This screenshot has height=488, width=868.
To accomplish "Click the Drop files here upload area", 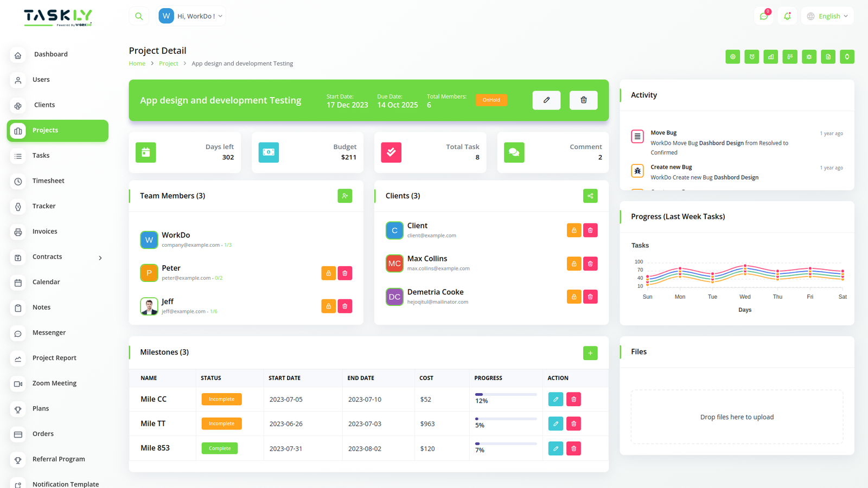I will (x=737, y=417).
